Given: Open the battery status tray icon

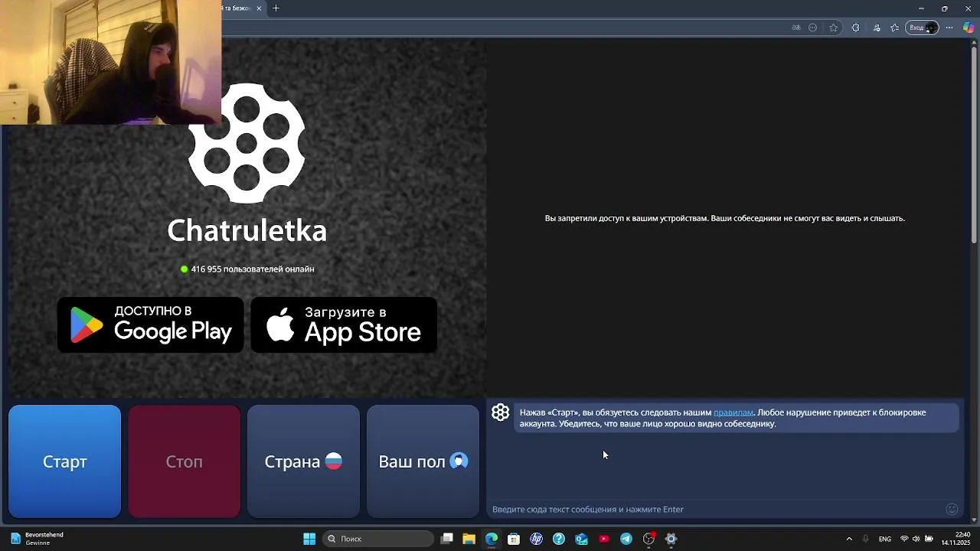Looking at the screenshot, I should click(x=929, y=539).
